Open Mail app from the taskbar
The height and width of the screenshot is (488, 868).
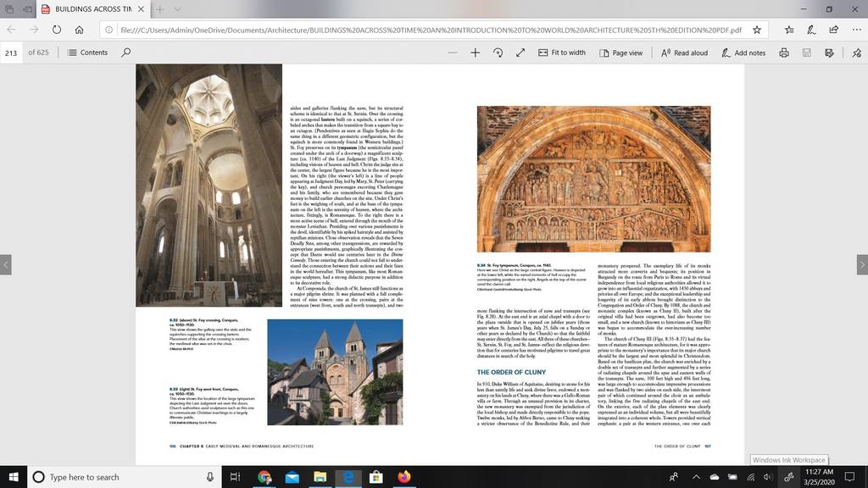pos(292,477)
